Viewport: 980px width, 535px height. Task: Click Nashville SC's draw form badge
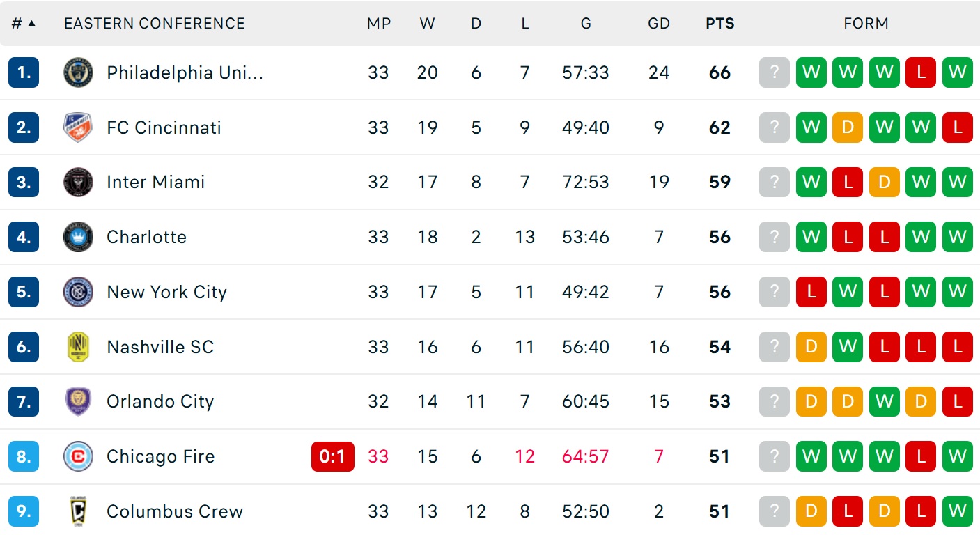(811, 347)
